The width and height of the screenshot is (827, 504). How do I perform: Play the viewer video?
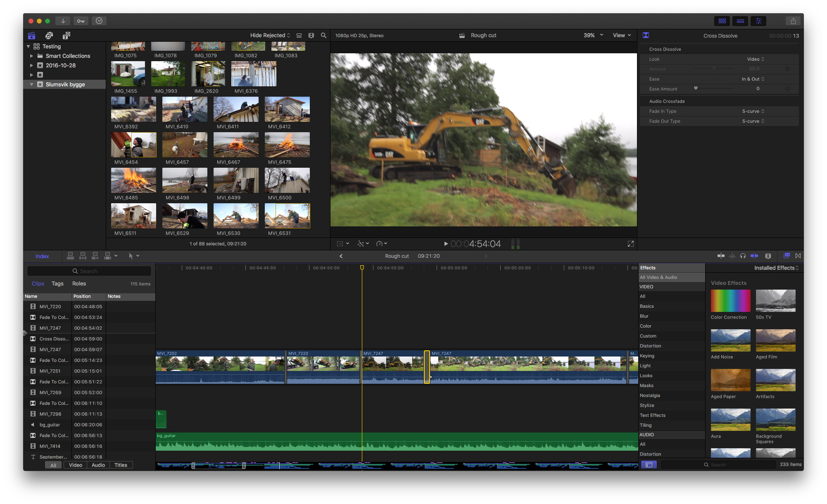(446, 244)
